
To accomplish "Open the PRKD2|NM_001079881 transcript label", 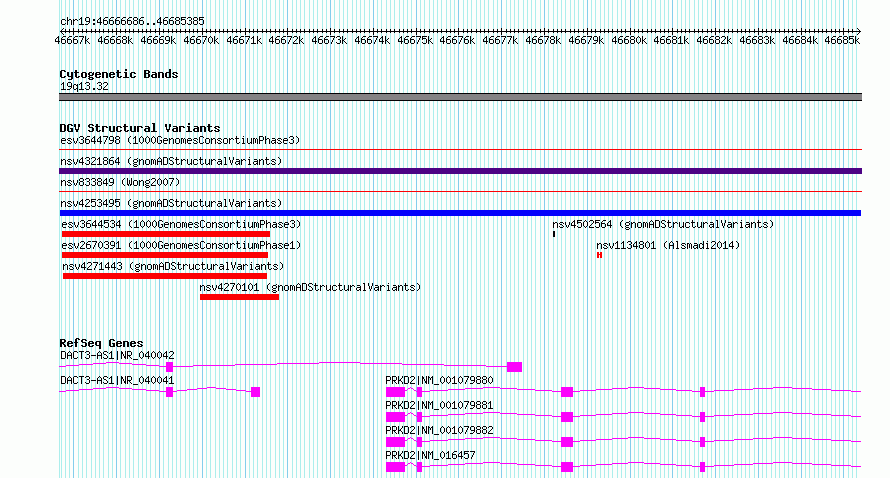I will click(x=439, y=405).
